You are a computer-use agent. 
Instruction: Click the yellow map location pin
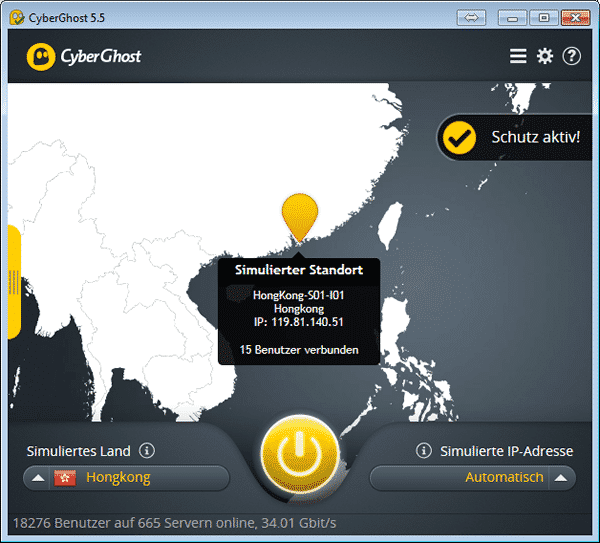(x=300, y=217)
